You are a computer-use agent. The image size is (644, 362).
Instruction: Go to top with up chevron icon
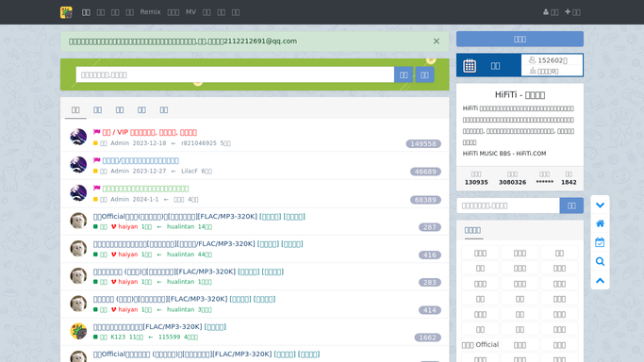click(600, 281)
